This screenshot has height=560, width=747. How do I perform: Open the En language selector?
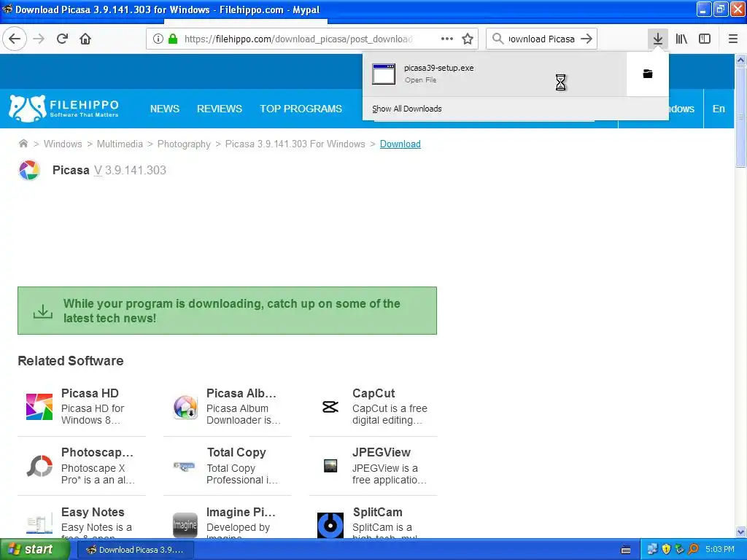(719, 109)
